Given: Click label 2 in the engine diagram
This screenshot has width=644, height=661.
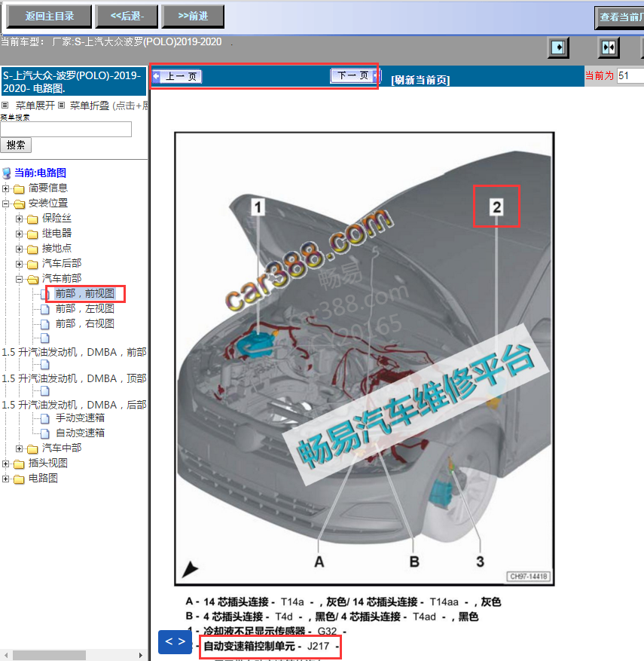Looking at the screenshot, I should (496, 207).
